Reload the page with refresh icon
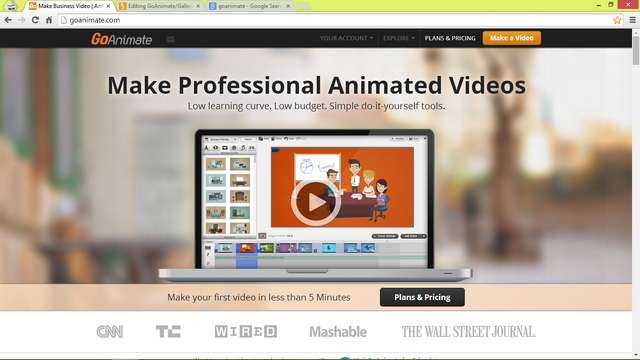 35,20
